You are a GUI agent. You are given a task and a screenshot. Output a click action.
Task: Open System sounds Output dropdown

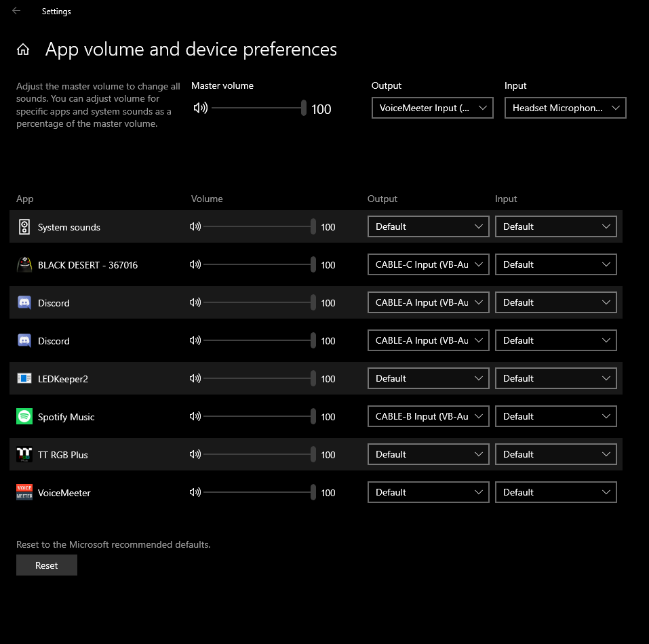tap(429, 226)
